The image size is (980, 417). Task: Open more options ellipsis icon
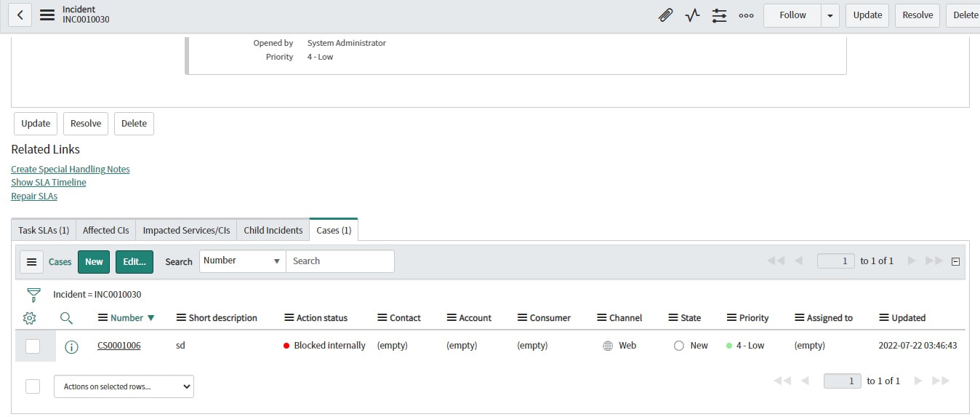coord(746,15)
